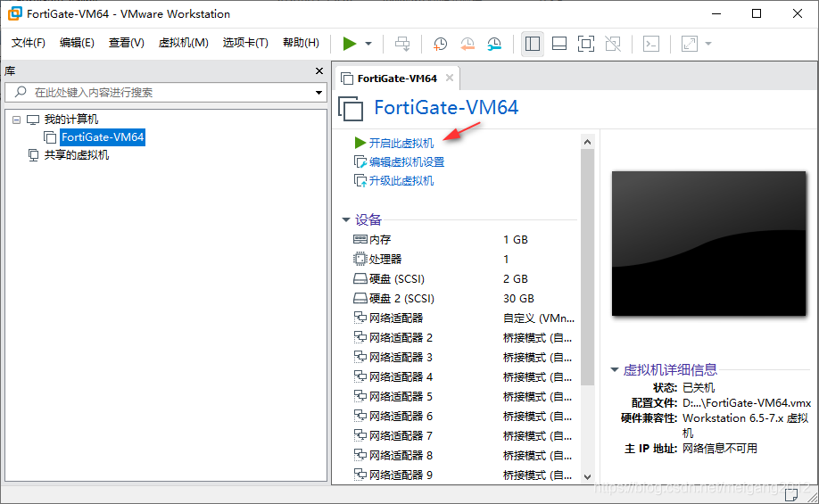The image size is (819, 504).
Task: Revert to snapshot toolbar icon
Action: coord(467,44)
